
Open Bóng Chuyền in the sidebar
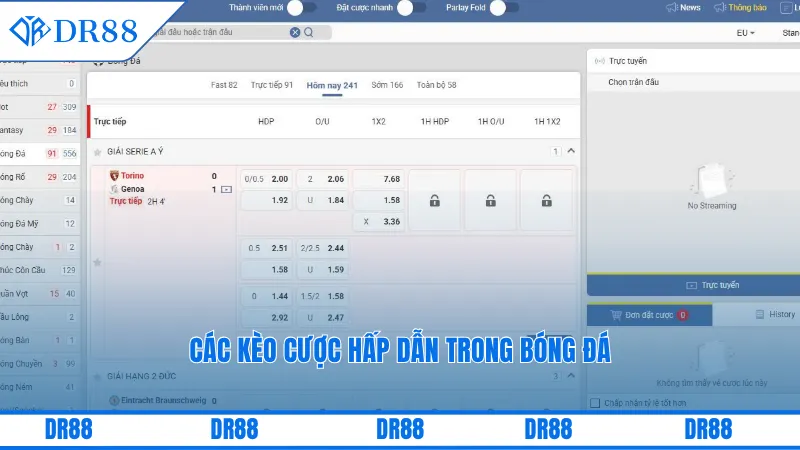(x=39, y=364)
